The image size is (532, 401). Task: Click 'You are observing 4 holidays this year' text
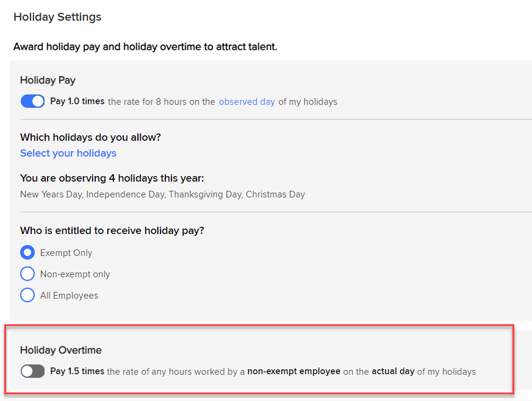tap(112, 178)
